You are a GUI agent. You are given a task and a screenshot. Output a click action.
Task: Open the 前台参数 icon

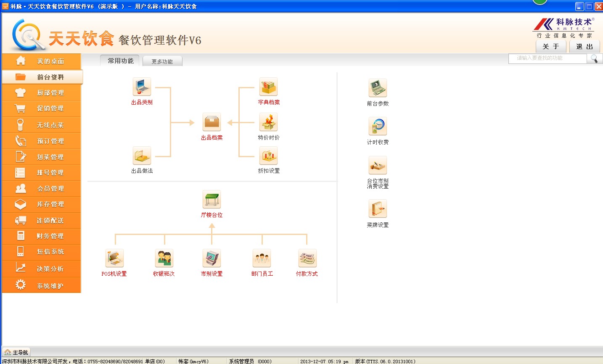pyautogui.click(x=378, y=88)
